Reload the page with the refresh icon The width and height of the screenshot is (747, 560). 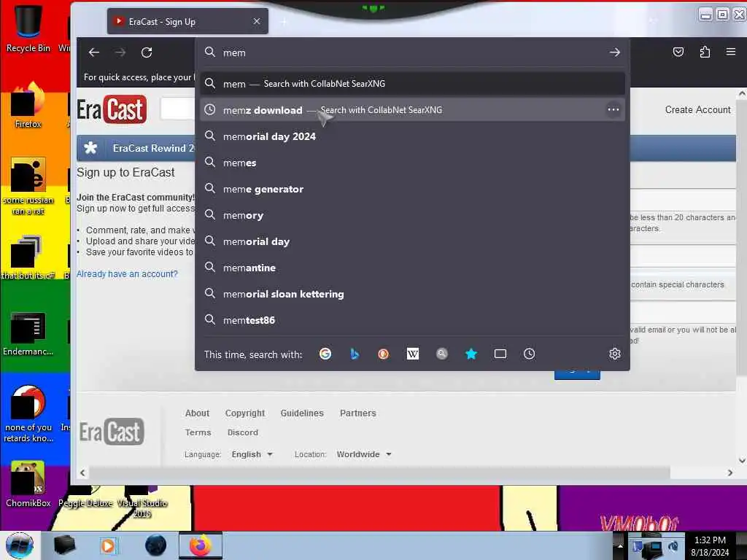tap(147, 52)
